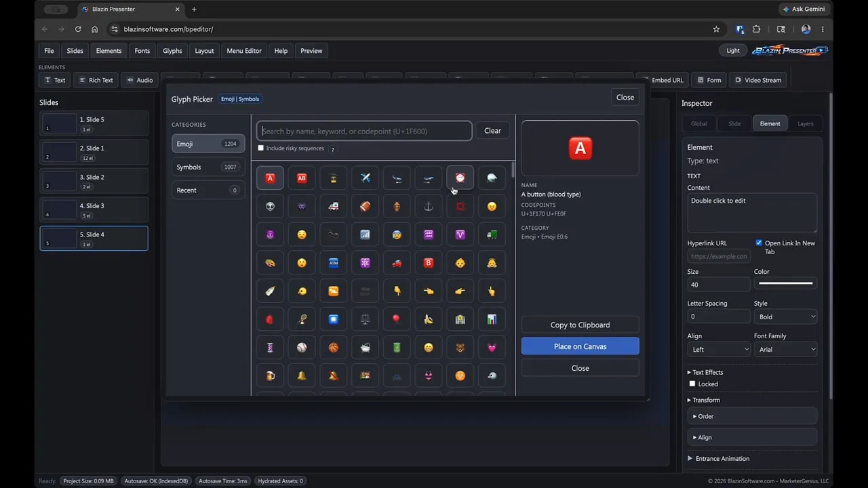The height and width of the screenshot is (488, 868).
Task: Open the Glyphs menu
Action: point(172,51)
